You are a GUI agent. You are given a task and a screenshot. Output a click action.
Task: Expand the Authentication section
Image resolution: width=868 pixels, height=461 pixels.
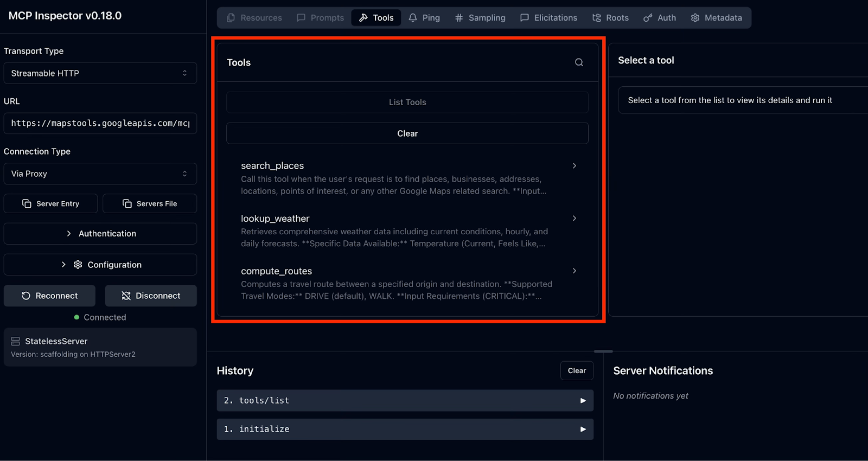pyautogui.click(x=100, y=234)
